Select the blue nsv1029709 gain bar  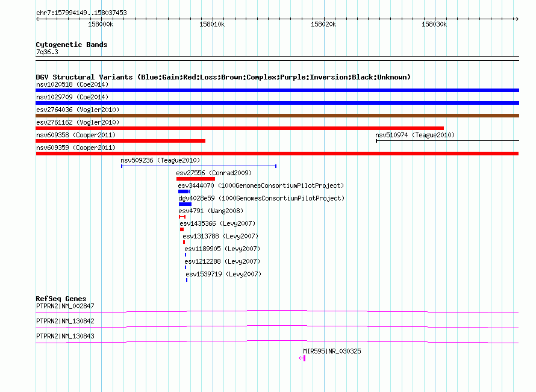277,103
